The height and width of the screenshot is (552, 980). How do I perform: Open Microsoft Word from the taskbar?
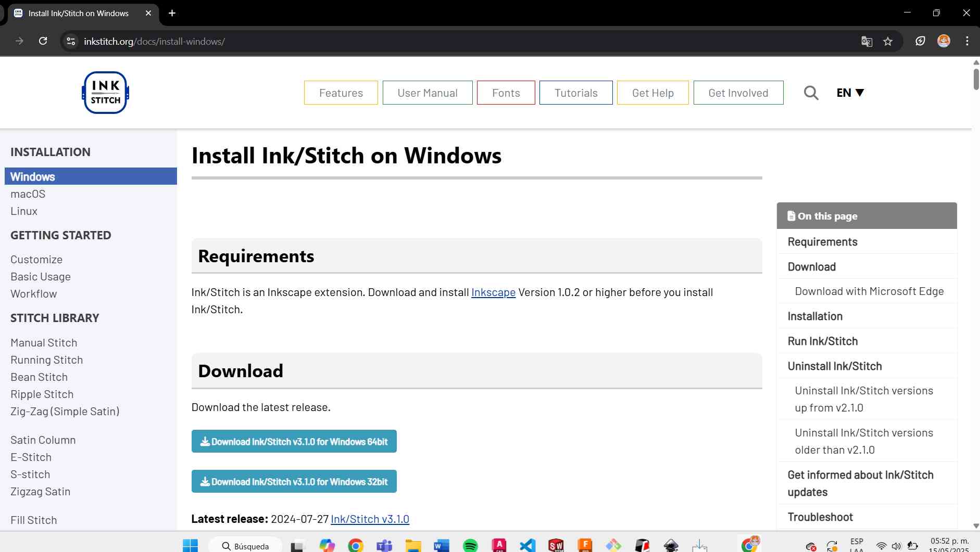[442, 545]
